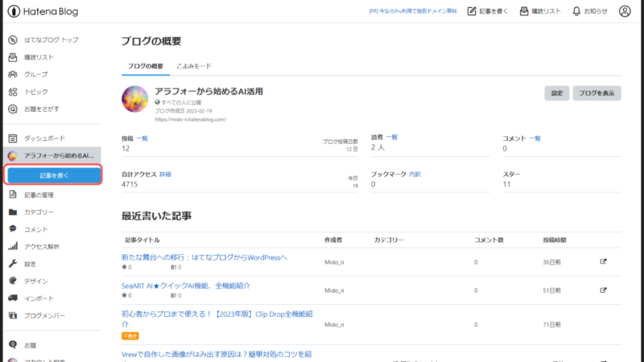Click the カテゴリー column header
Screen dimensions: 644x362
coord(389,240)
